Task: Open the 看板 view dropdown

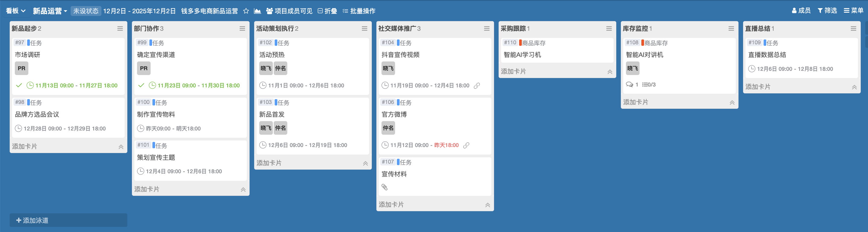Action: pos(15,11)
